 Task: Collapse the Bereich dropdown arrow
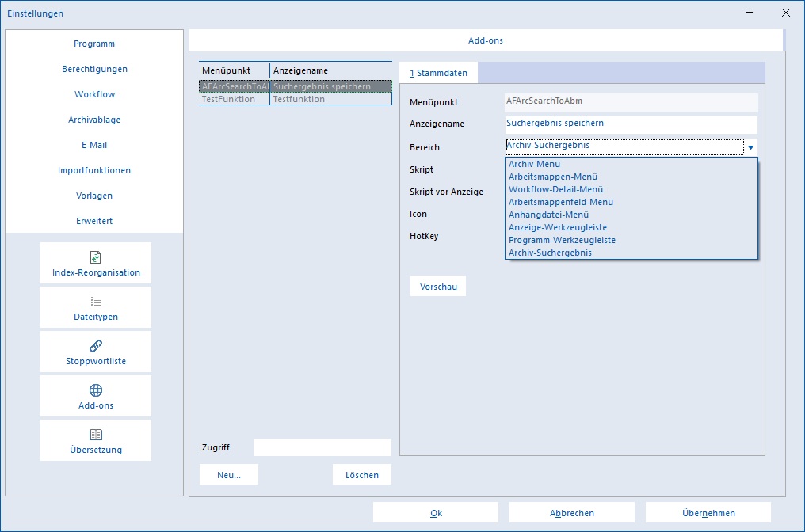point(750,147)
